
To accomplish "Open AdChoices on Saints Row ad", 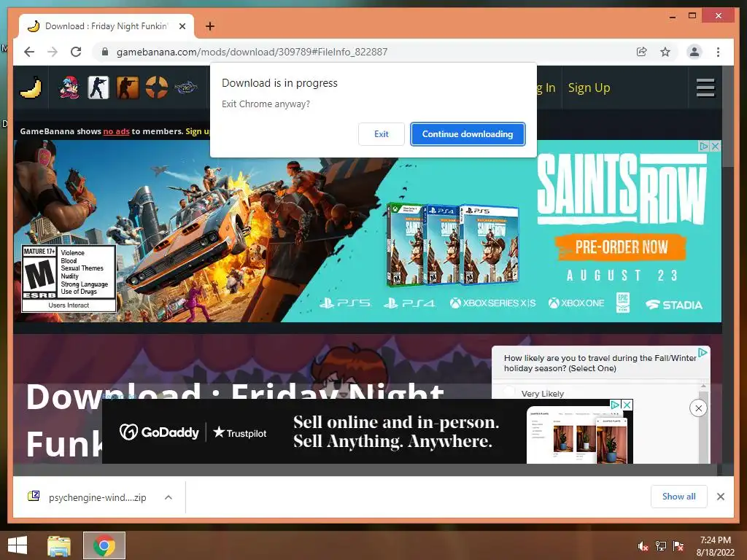I will click(704, 146).
